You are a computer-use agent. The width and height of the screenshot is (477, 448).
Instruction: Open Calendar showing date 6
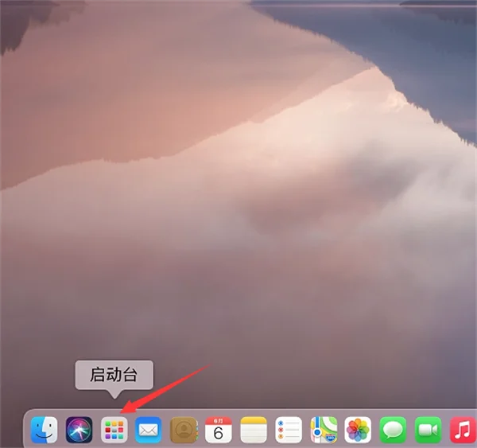[x=219, y=430]
